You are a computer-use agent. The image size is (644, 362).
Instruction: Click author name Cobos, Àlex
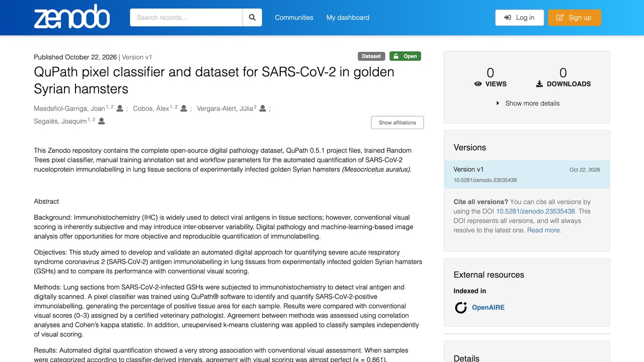[x=151, y=109]
